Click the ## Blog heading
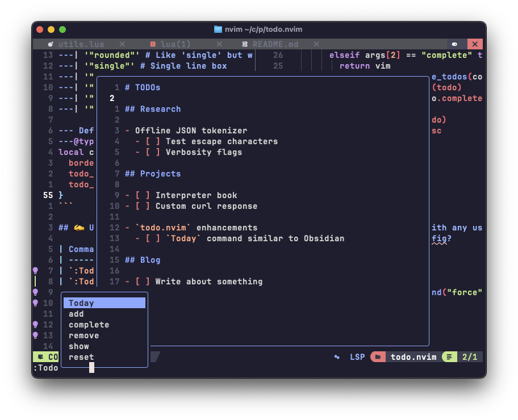 143,260
